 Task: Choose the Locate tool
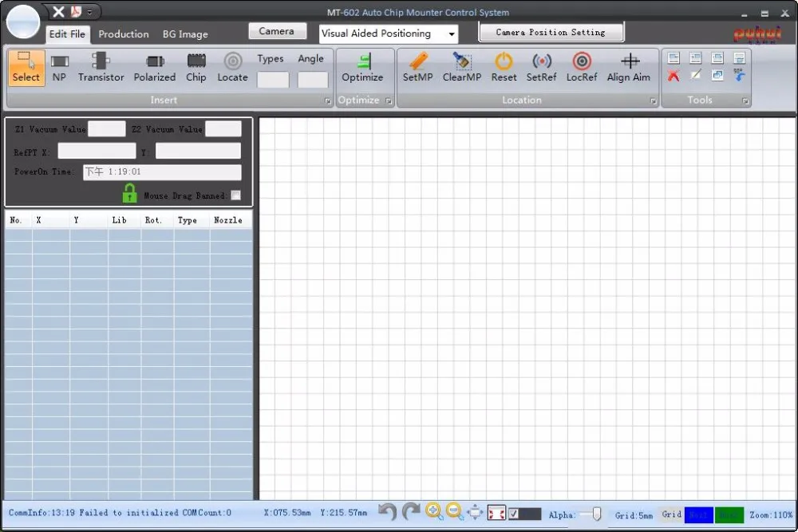click(232, 68)
